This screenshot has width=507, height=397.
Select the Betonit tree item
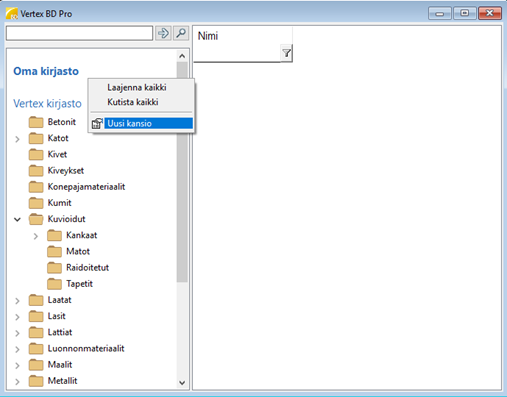tap(62, 122)
